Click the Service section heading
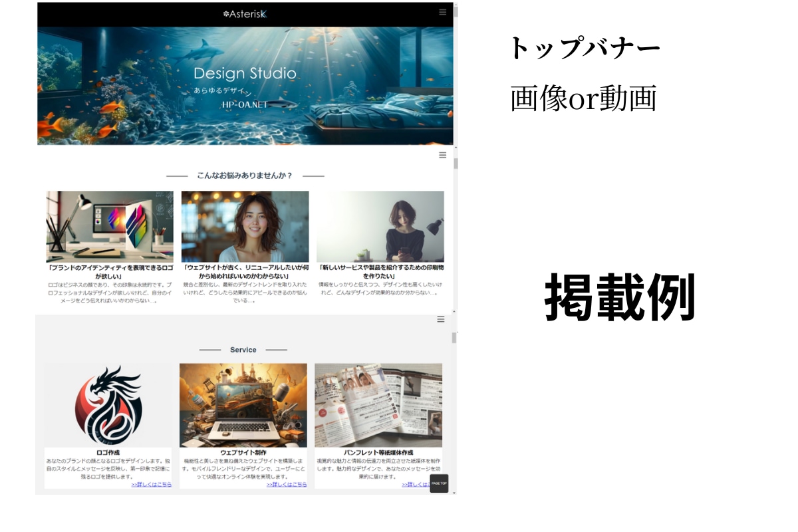Screen dimensions: 798x532 pyautogui.click(x=243, y=350)
